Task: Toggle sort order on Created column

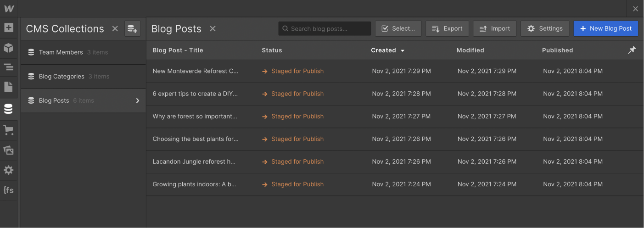Action: [388, 50]
